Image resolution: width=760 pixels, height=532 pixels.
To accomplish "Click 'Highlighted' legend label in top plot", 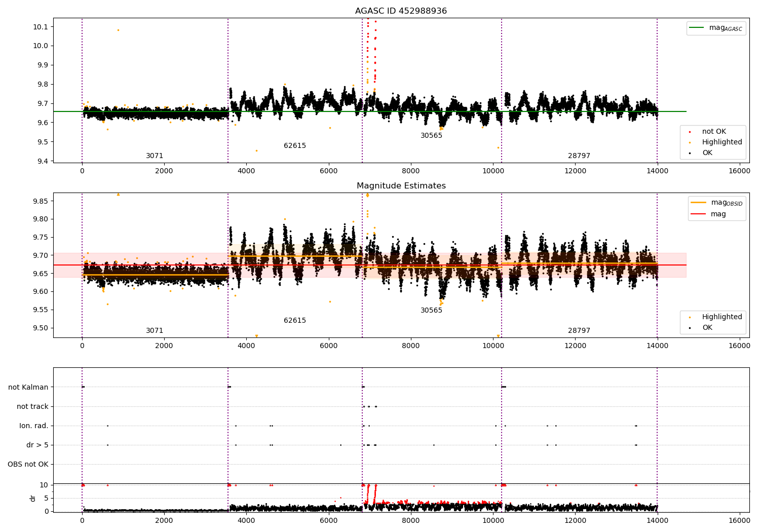I will coord(722,142).
